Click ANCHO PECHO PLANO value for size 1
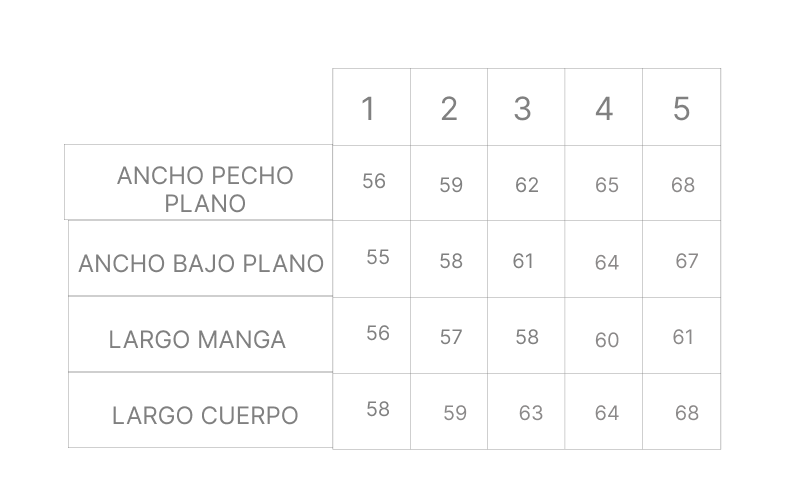Screen dimensions: 792x500 click(x=374, y=181)
